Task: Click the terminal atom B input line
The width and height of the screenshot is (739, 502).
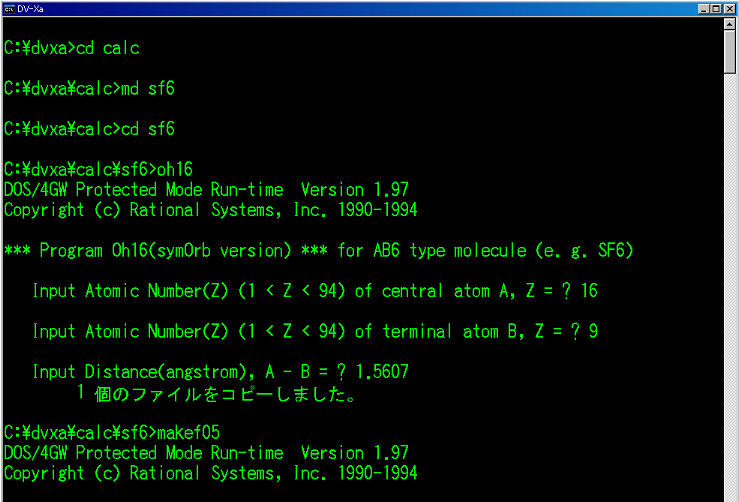Action: pos(314,331)
